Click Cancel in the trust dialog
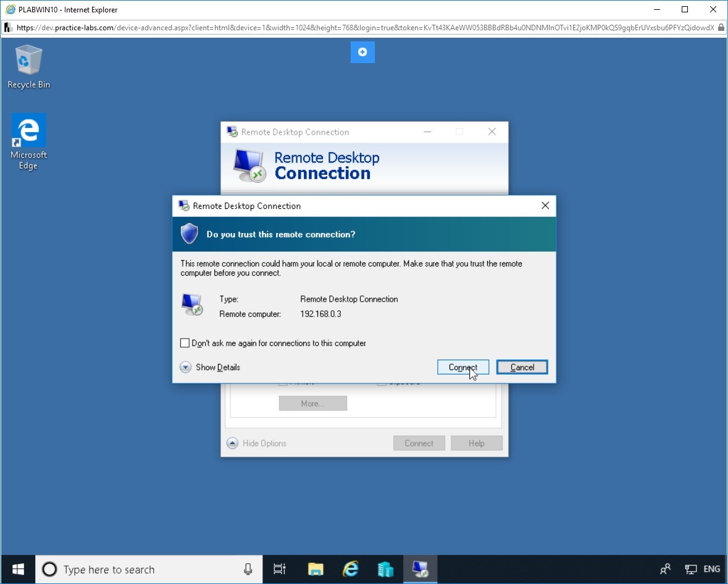 point(522,367)
